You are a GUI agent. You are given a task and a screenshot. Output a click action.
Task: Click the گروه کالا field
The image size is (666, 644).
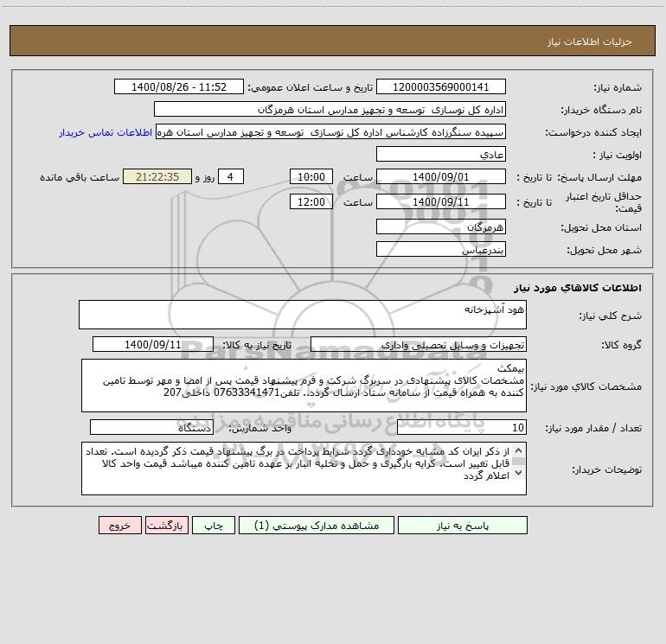(x=419, y=344)
